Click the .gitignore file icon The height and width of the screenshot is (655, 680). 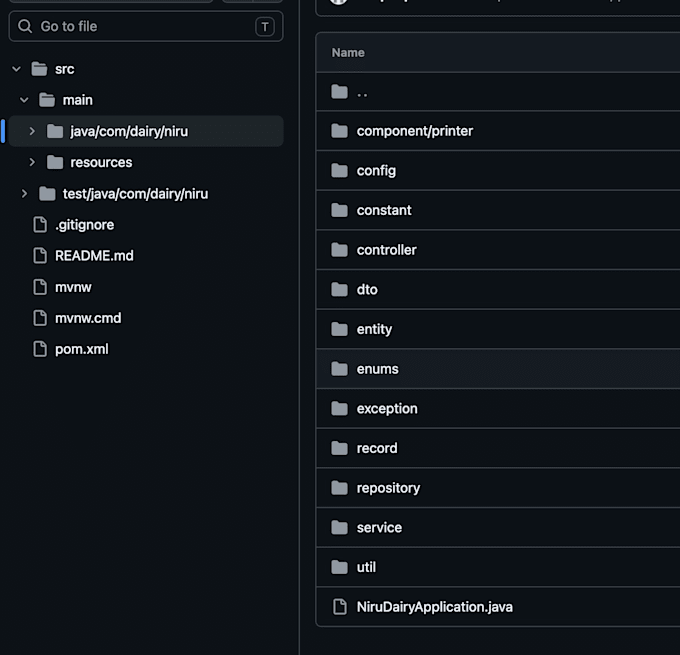[x=40, y=225]
